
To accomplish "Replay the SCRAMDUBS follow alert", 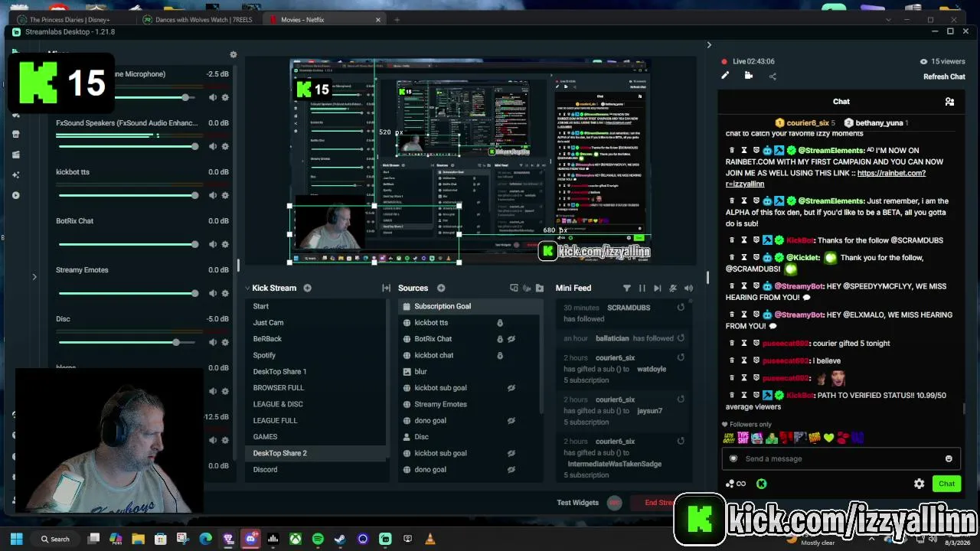I will coord(681,308).
